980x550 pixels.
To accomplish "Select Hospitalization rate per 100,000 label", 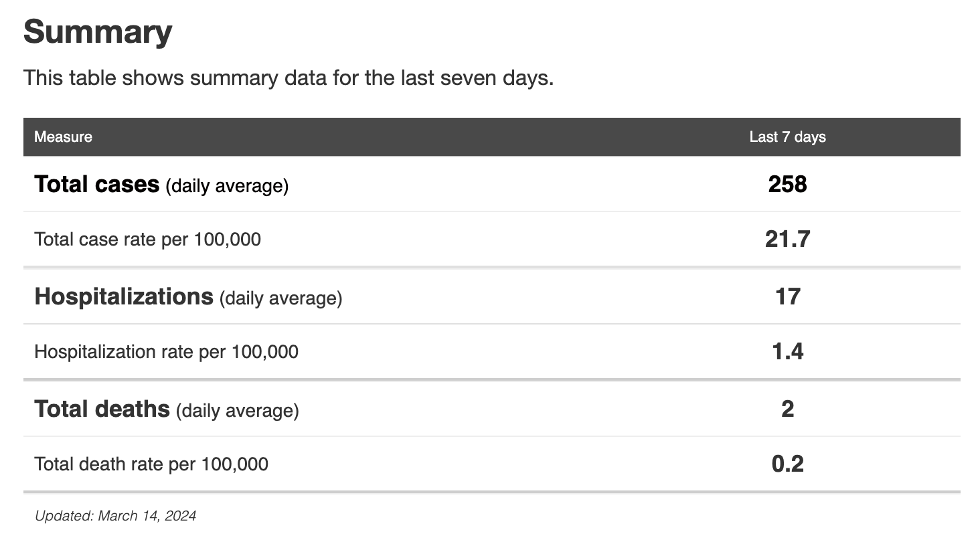I will tap(166, 352).
